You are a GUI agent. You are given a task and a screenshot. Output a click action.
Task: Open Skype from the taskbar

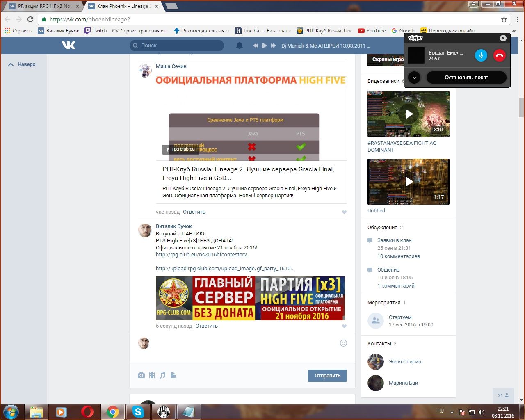coord(138,411)
